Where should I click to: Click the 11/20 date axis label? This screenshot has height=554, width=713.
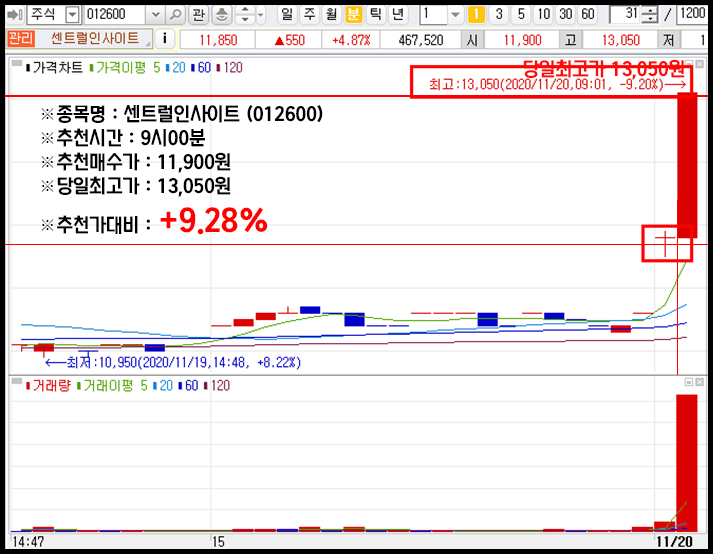(674, 542)
